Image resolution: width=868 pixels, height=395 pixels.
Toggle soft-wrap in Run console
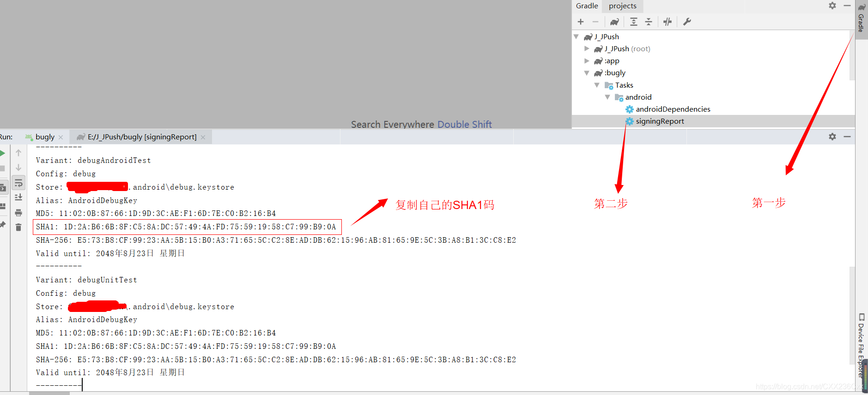click(18, 183)
